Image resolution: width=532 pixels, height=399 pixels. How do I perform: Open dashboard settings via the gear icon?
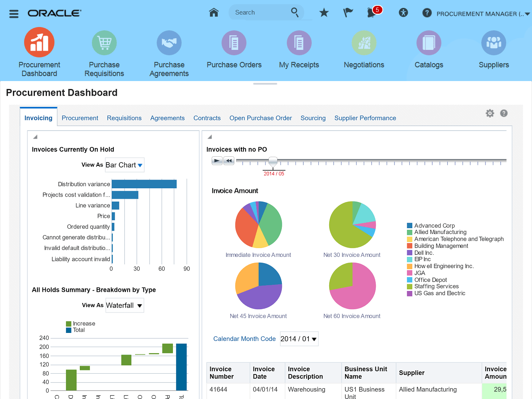490,113
